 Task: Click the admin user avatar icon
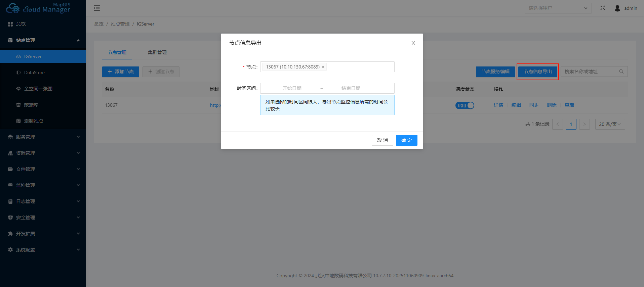click(x=617, y=8)
